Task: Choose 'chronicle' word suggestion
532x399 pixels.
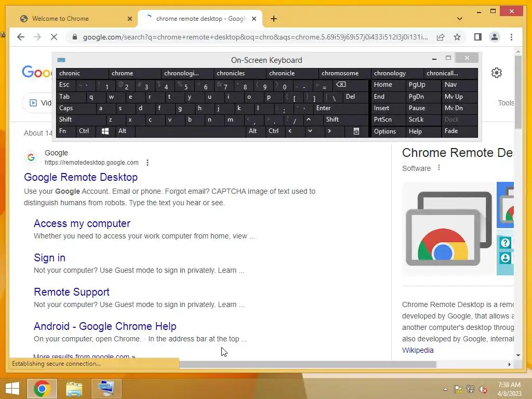Action: pos(292,73)
